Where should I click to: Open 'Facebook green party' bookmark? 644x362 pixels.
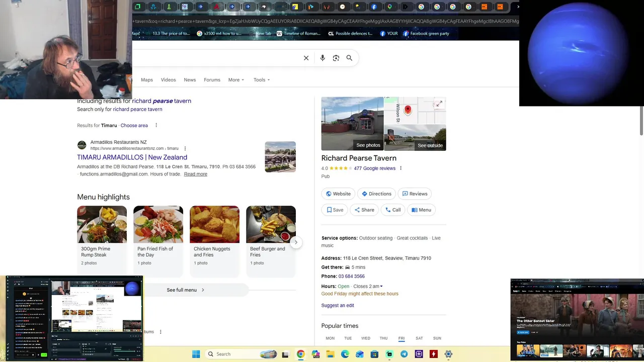(426, 34)
